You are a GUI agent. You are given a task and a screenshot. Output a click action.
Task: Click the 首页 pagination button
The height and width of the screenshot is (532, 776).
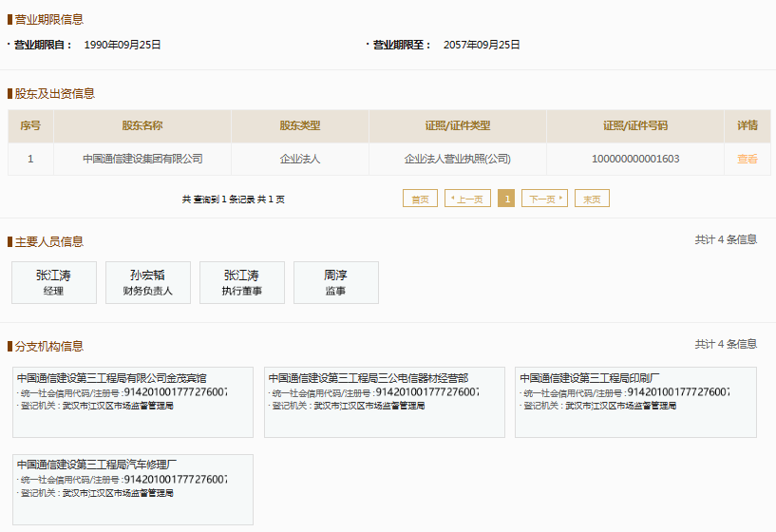click(x=420, y=199)
